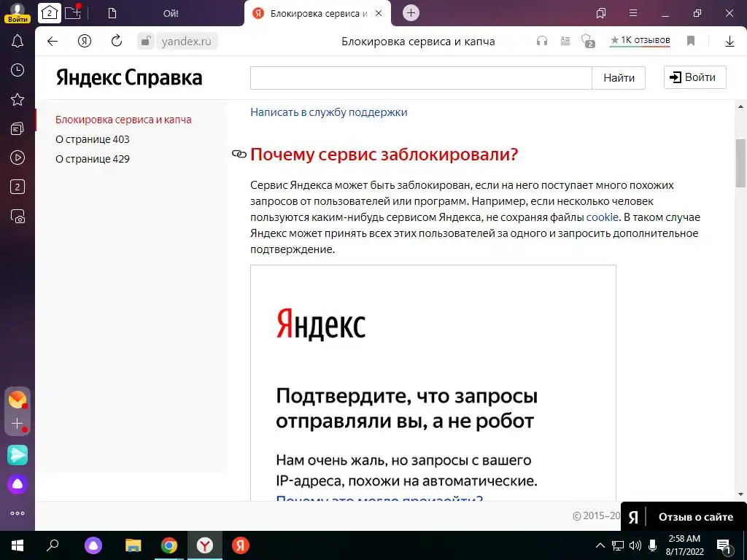Add sidebar app with plus icon
Viewport: 747px width, 560px height.
tap(18, 424)
